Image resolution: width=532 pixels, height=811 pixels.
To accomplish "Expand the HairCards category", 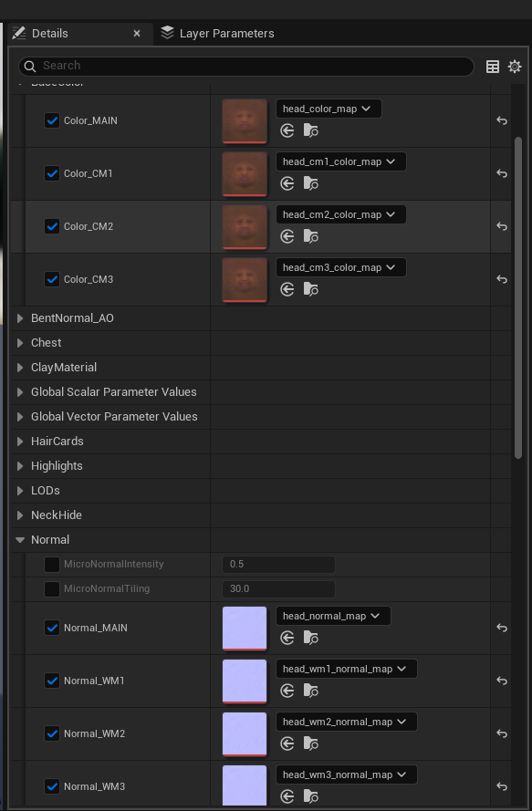I will (x=20, y=442).
